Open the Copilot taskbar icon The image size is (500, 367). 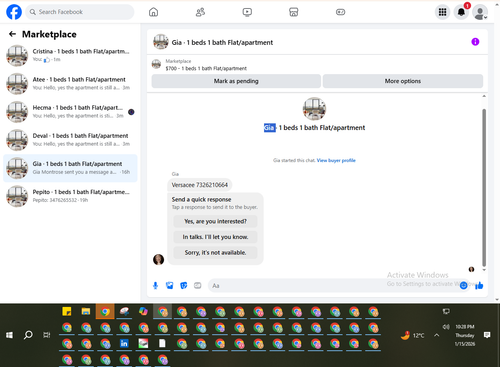[x=143, y=312]
